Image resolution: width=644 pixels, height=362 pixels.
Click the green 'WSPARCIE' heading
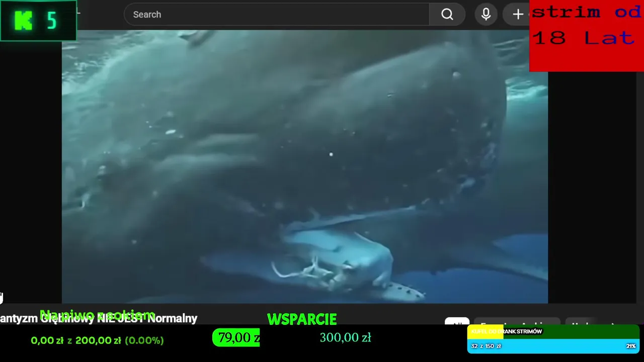302,319
